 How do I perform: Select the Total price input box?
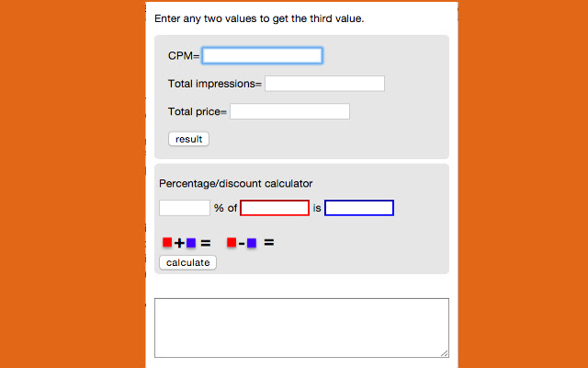click(289, 111)
